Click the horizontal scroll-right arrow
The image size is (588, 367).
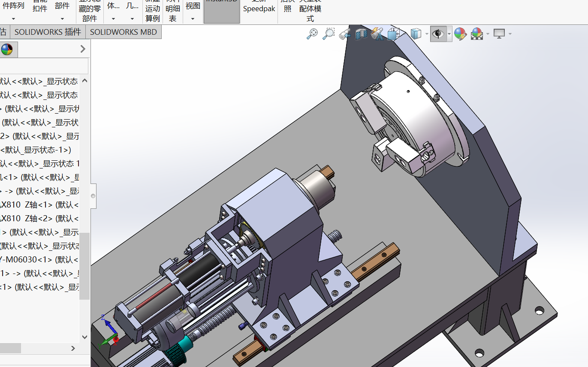coord(73,348)
